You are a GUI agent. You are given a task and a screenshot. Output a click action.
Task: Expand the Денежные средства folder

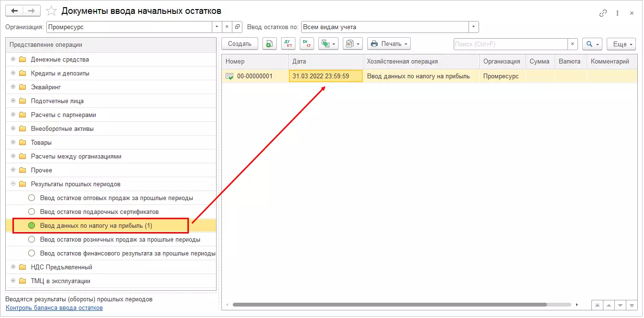pos(13,60)
